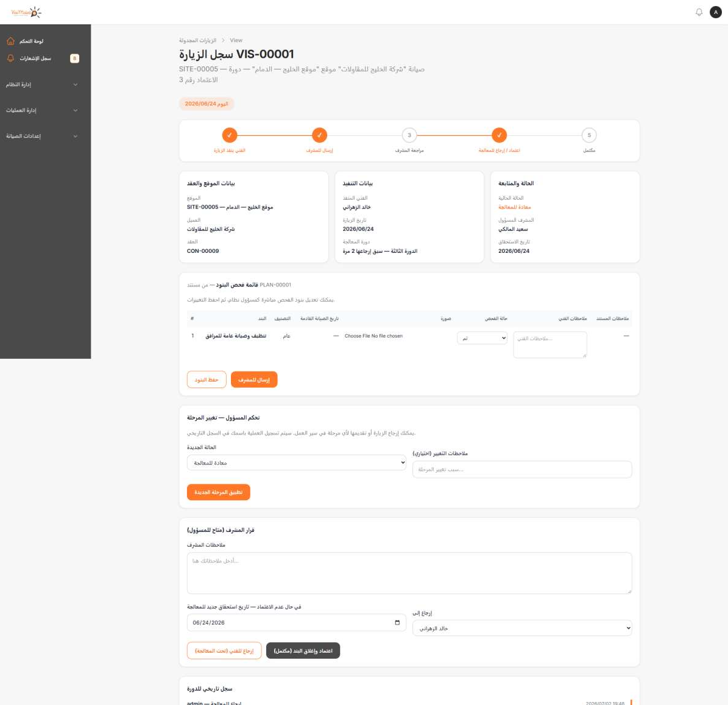Screen dimensions: 728x705
Task: Expand إدارة العمليات sidebar section
Action: (x=42, y=110)
